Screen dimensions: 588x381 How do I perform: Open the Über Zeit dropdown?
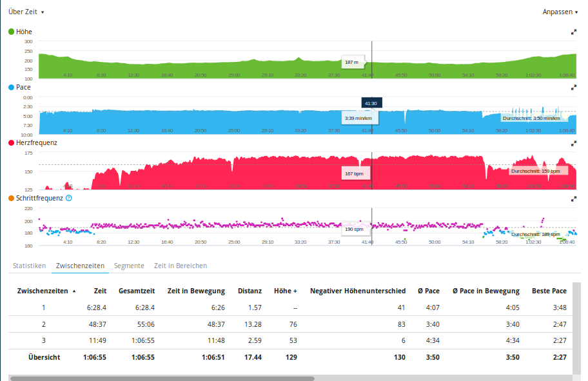26,12
